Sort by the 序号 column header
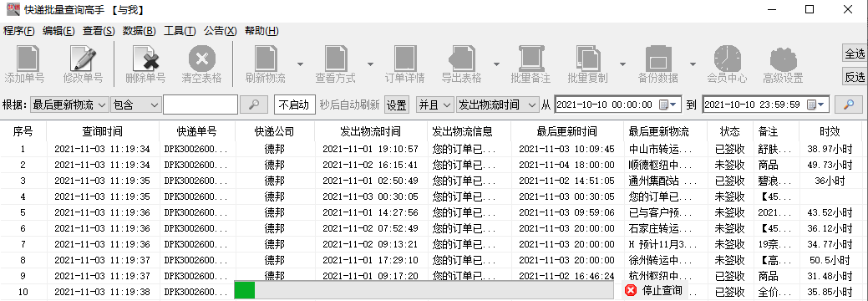Viewport: 868px width, 301px height. click(x=23, y=131)
